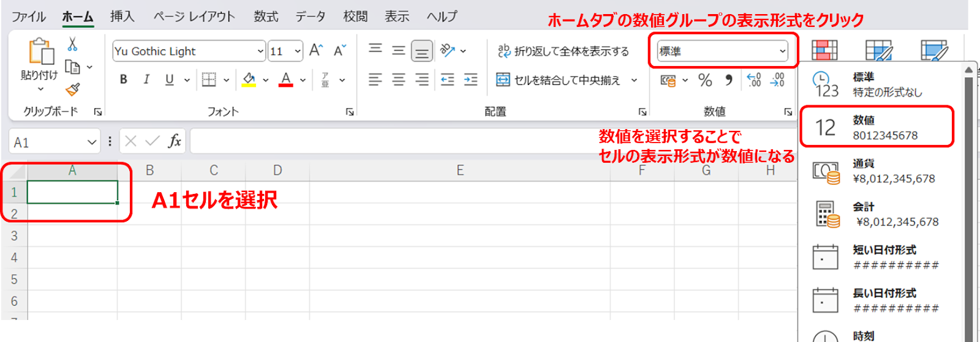Screen dimensions: 980x342
Task: Decrease indent
Action: [x=448, y=80]
